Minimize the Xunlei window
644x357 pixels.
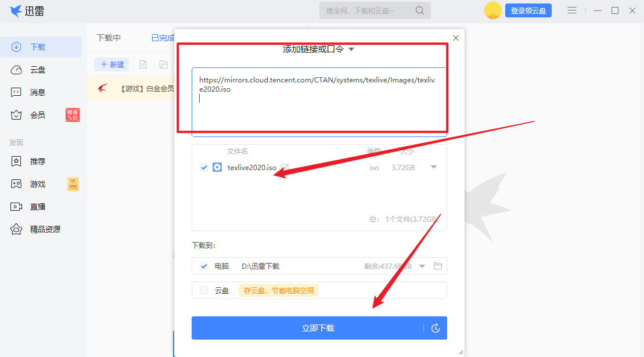[x=598, y=10]
